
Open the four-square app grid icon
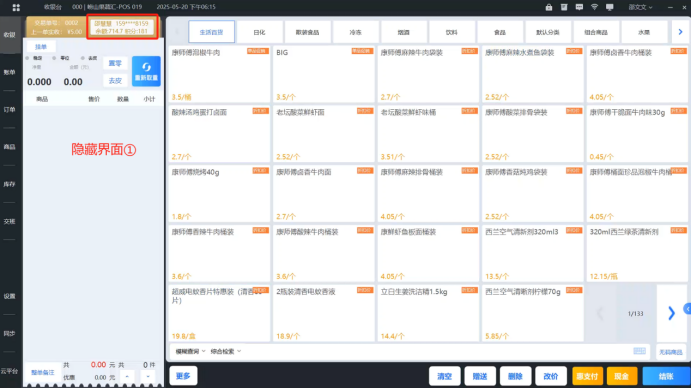click(x=16, y=8)
